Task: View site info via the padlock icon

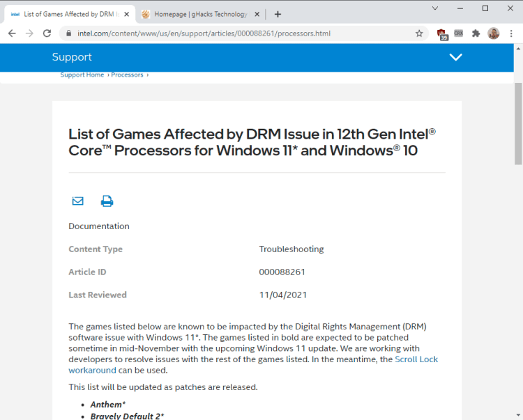Action: pyautogui.click(x=69, y=33)
